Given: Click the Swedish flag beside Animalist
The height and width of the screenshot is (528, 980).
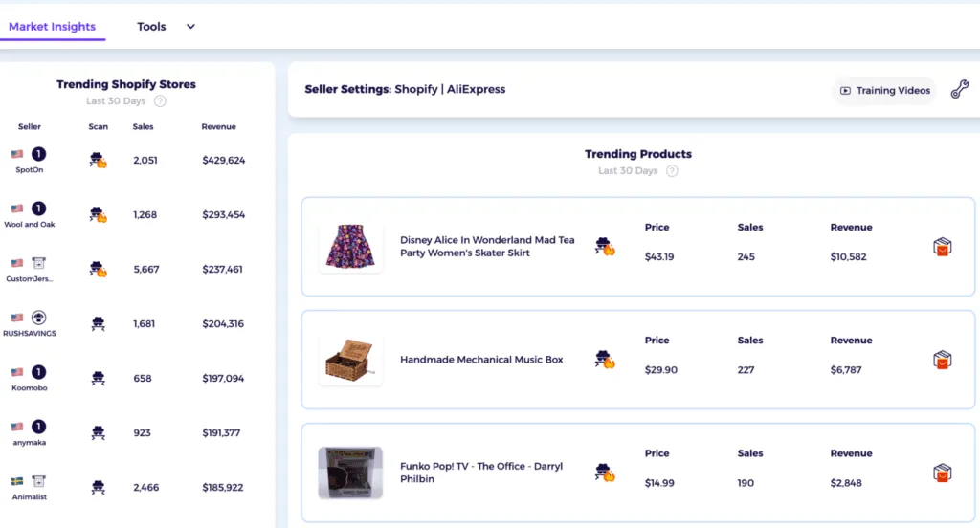Looking at the screenshot, I should click(x=17, y=481).
